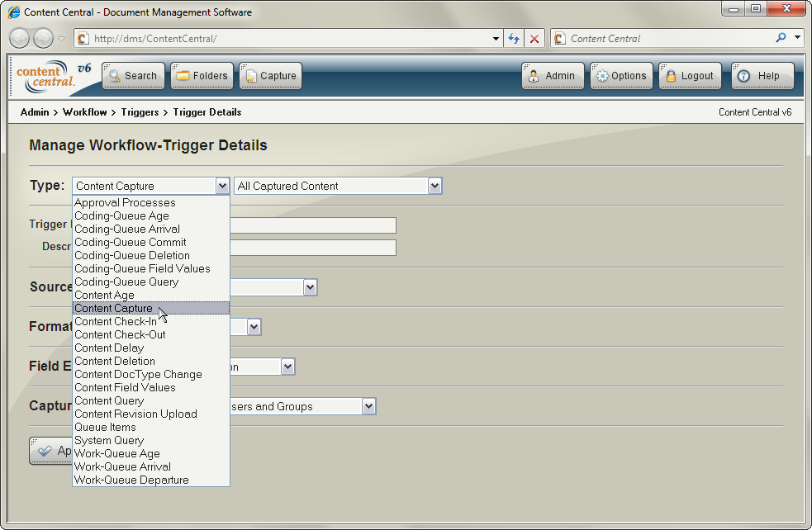
Task: Open the address bar history dropdown
Action: pos(496,38)
